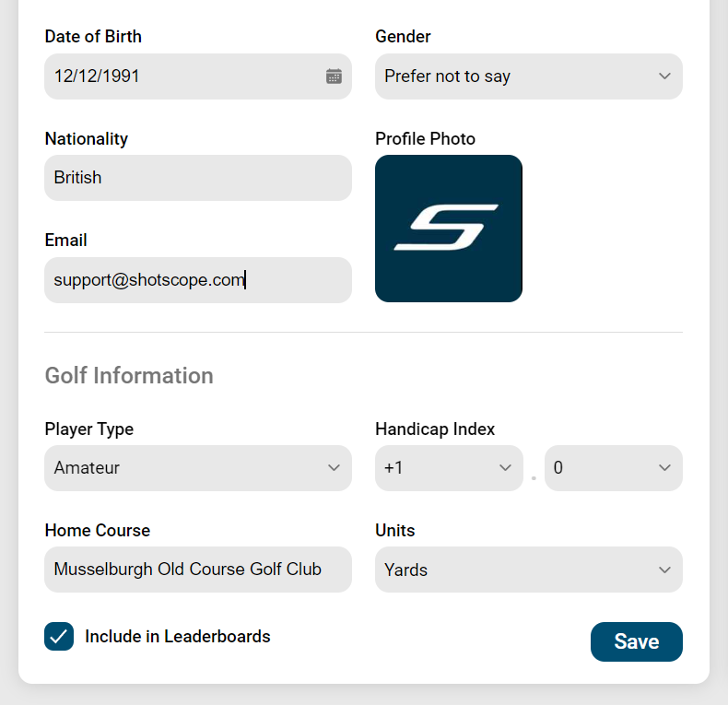Click the Email field support@shotscope.com

(198, 280)
